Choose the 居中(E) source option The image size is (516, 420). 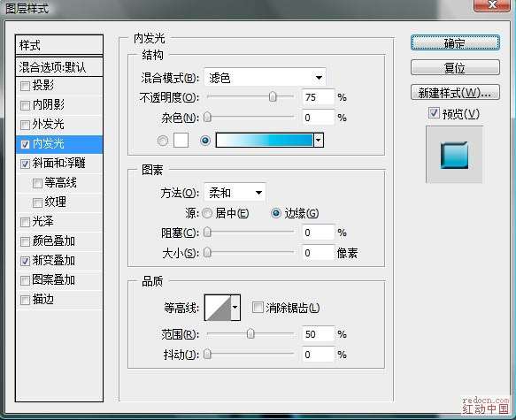click(x=207, y=213)
